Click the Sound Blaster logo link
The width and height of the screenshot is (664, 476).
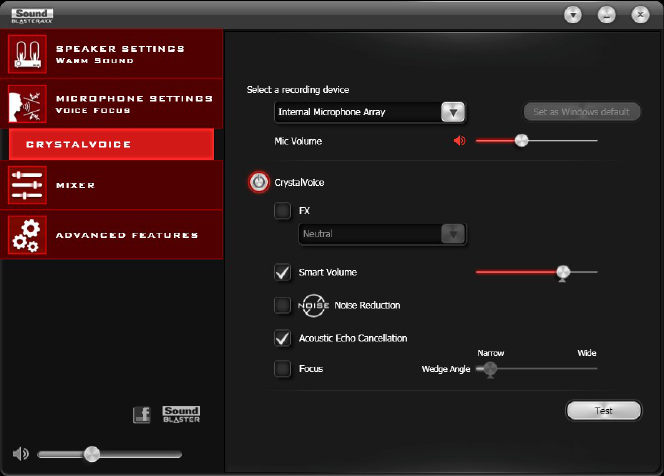(181, 414)
